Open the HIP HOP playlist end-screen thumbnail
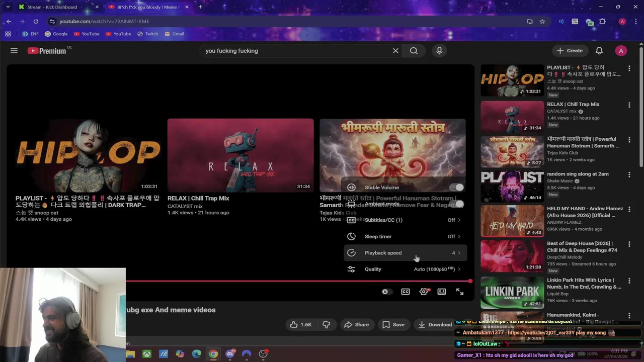Screen dimensions: 644x362 coord(89,155)
